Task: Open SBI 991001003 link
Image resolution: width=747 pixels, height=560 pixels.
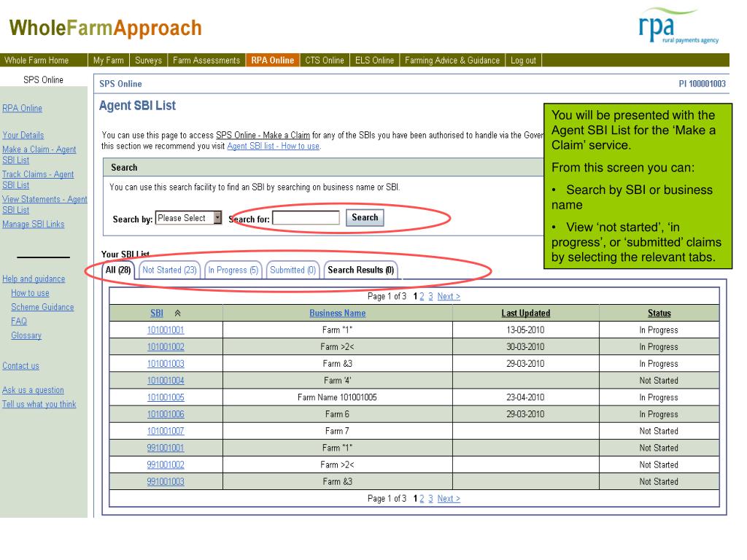Action: [x=166, y=482]
